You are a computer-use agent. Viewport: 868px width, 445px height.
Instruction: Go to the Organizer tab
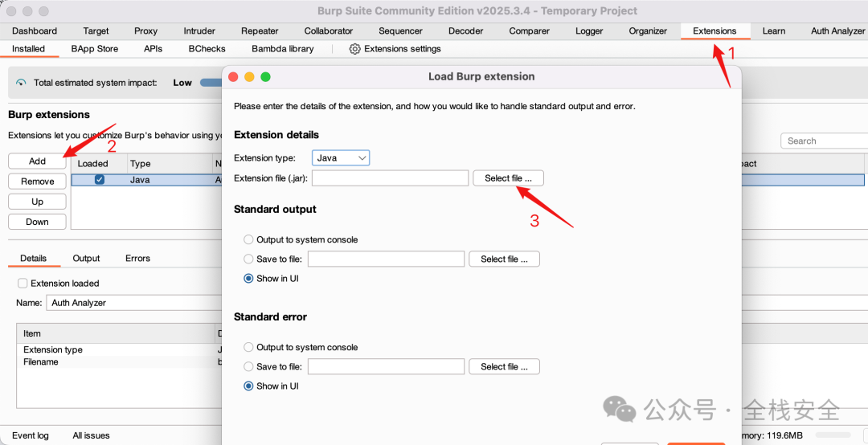[x=647, y=31]
